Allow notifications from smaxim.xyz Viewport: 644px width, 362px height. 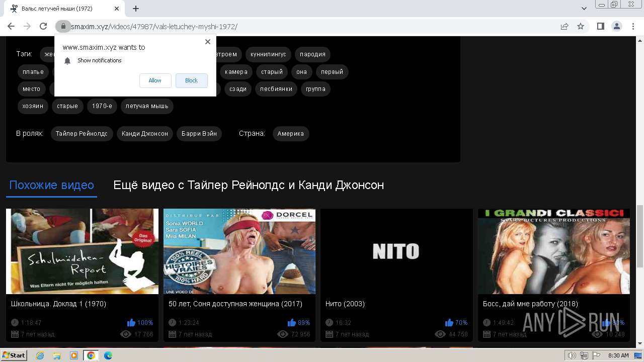pyautogui.click(x=155, y=80)
